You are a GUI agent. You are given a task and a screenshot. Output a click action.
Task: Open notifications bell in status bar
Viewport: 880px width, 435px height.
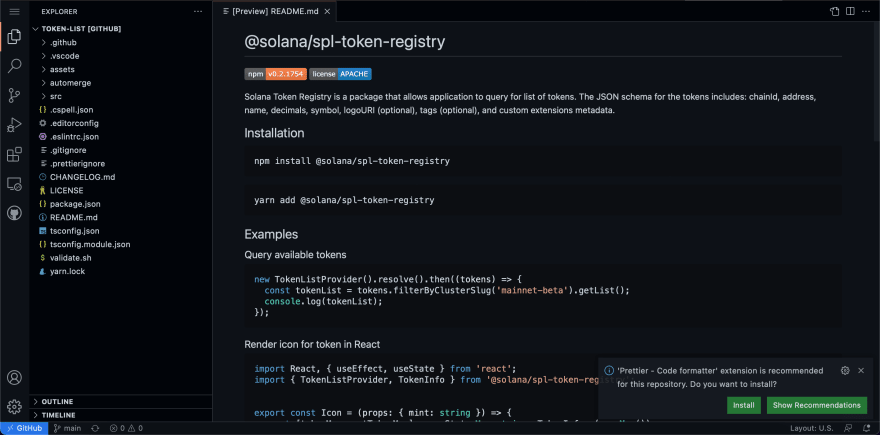[x=866, y=428]
